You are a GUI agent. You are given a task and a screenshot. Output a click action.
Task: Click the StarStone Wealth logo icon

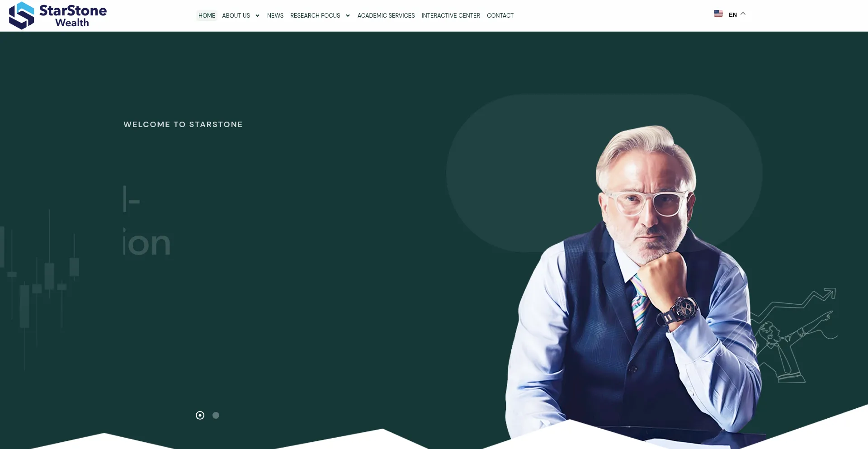pyautogui.click(x=22, y=15)
